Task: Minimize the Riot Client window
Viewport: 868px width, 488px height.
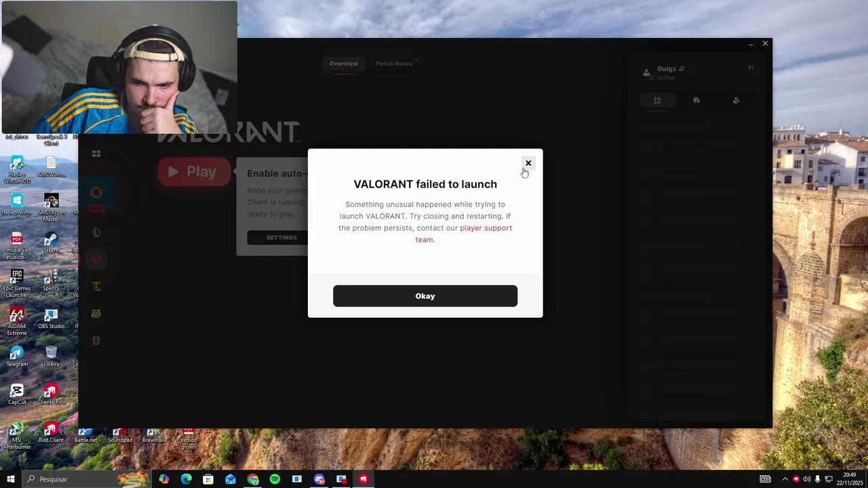Action: [751, 44]
